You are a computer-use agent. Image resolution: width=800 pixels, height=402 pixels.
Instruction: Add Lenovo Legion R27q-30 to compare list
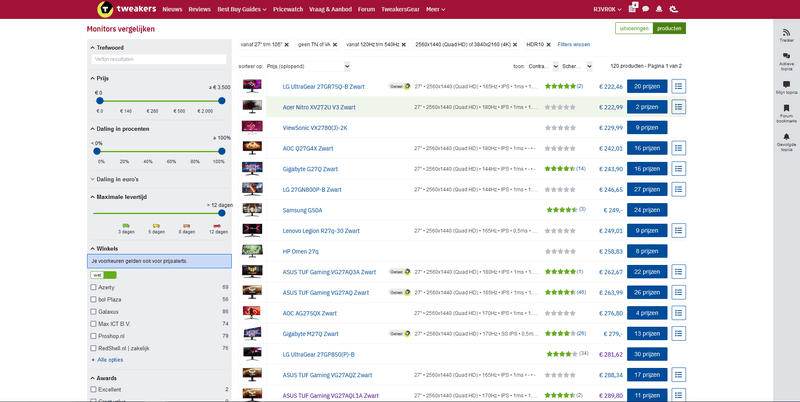[x=679, y=231]
